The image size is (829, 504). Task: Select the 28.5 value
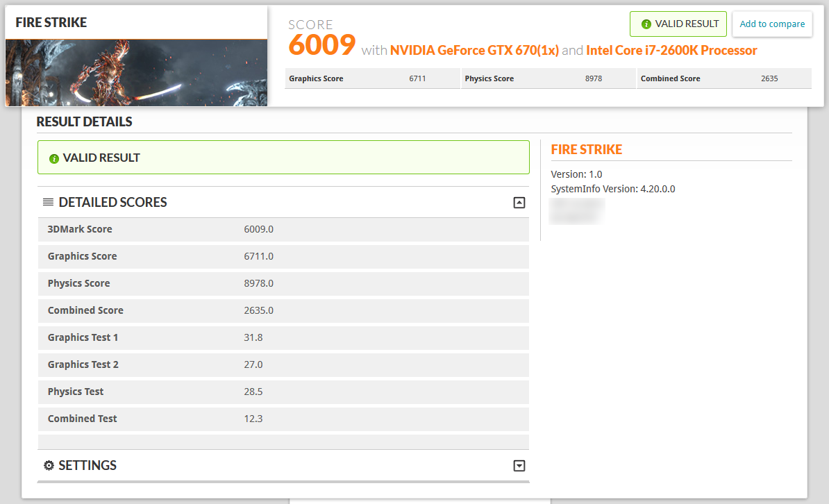click(253, 392)
